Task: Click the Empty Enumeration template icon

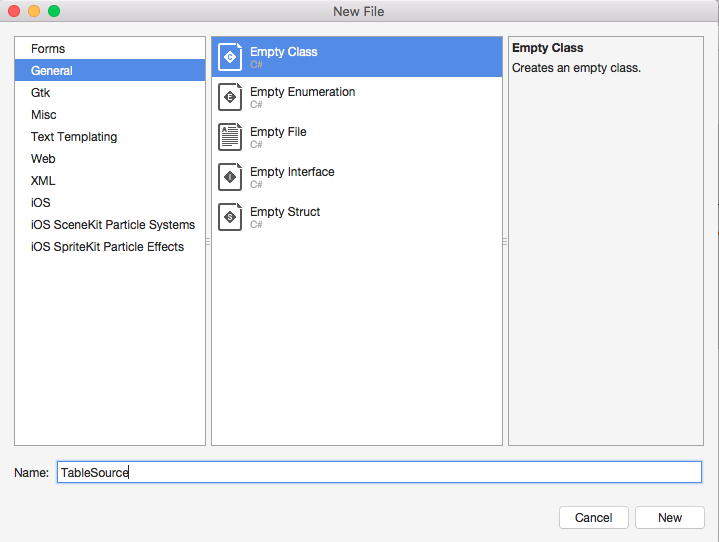Action: click(230, 97)
